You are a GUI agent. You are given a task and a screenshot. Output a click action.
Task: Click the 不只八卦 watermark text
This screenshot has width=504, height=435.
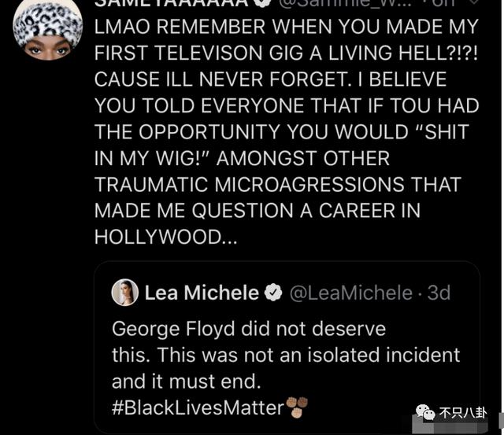click(462, 413)
